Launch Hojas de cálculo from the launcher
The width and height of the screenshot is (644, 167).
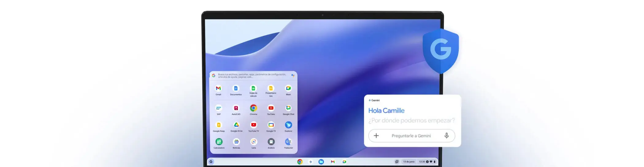253,88
